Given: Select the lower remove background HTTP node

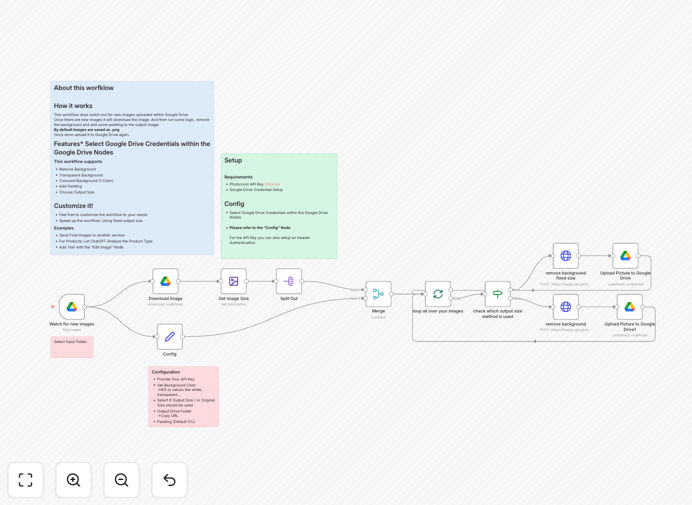Looking at the screenshot, I should click(566, 307).
